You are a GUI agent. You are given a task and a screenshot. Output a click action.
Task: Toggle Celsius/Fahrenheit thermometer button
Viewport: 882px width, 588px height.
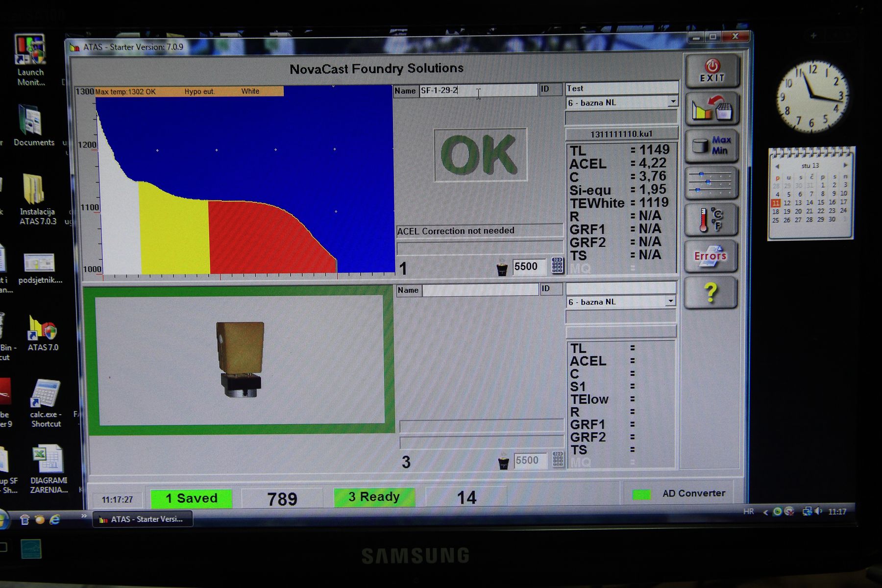point(711,219)
